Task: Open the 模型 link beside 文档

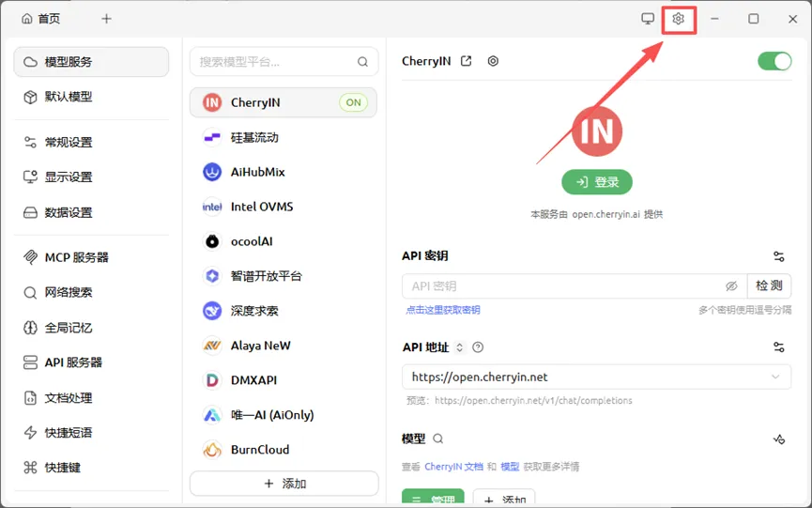Action: tap(510, 467)
